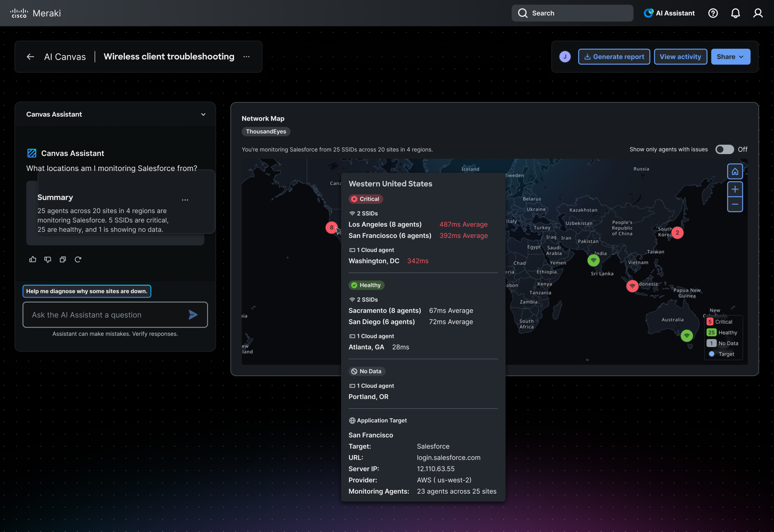774x532 pixels.
Task: Send the question with arrow icon
Action: tap(193, 315)
